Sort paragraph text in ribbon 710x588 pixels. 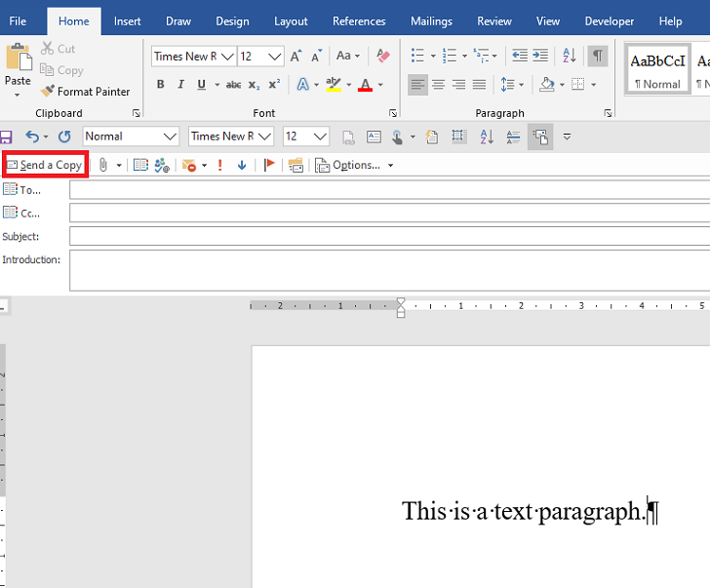[x=570, y=57]
